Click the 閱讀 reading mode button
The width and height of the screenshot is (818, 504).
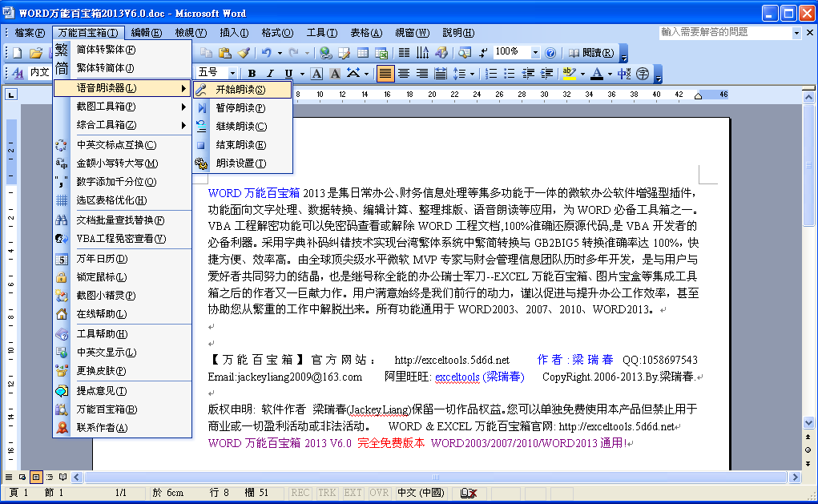(x=591, y=53)
